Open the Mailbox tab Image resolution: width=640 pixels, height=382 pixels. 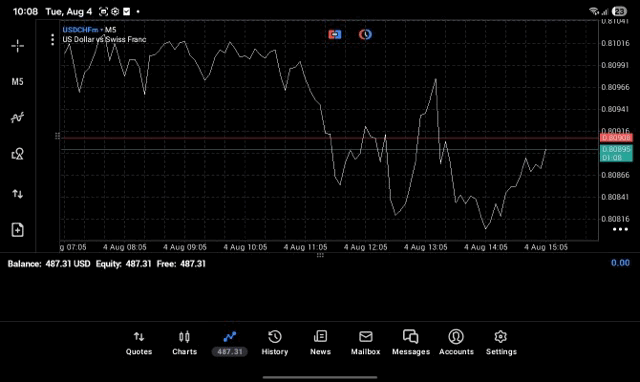coord(366,343)
